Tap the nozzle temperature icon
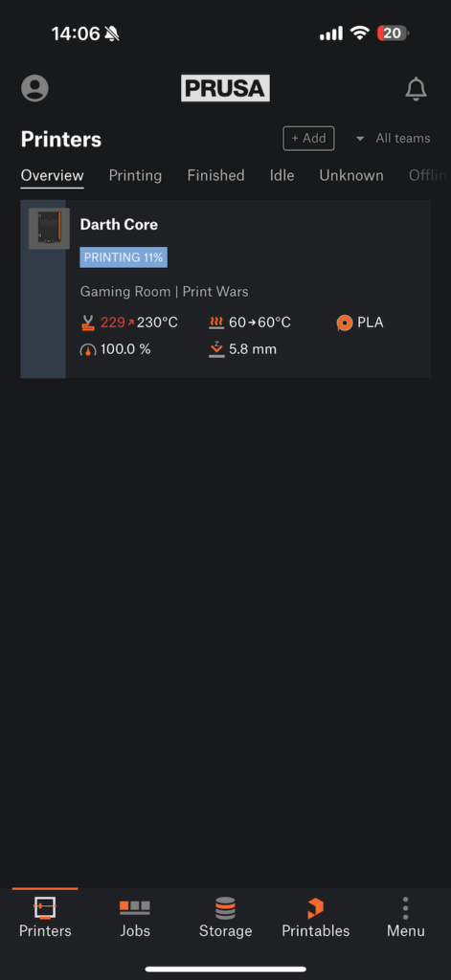Image resolution: width=451 pixels, height=980 pixels. click(x=87, y=323)
